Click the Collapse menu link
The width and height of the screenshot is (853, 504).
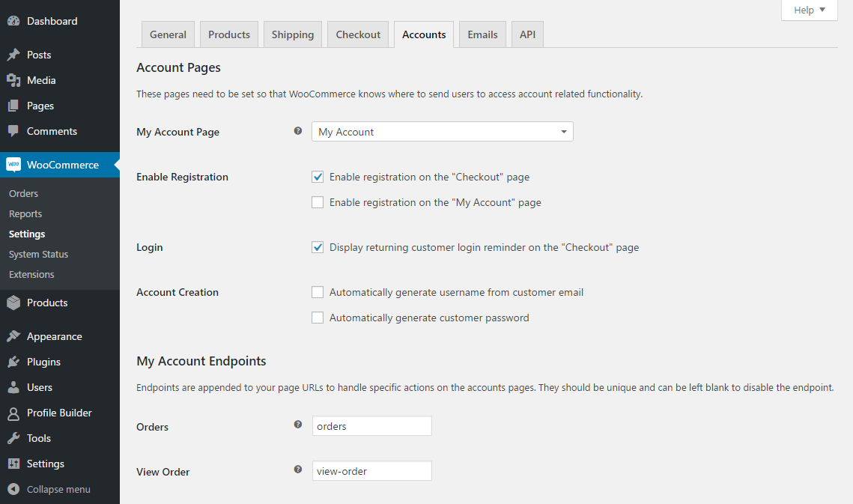(x=60, y=489)
